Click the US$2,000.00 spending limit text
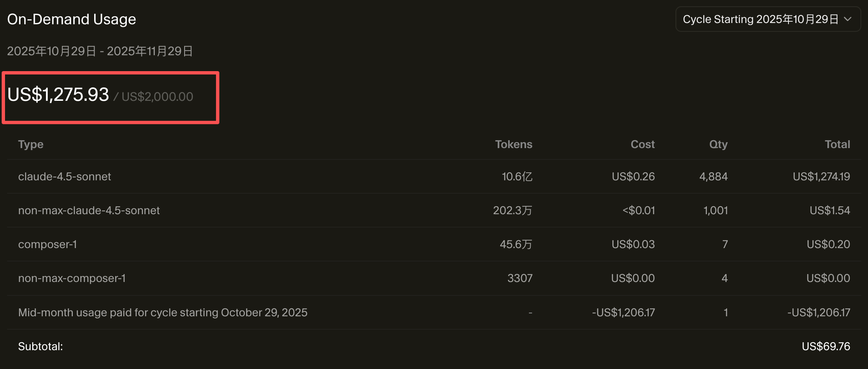The width and height of the screenshot is (868, 369). [x=157, y=97]
